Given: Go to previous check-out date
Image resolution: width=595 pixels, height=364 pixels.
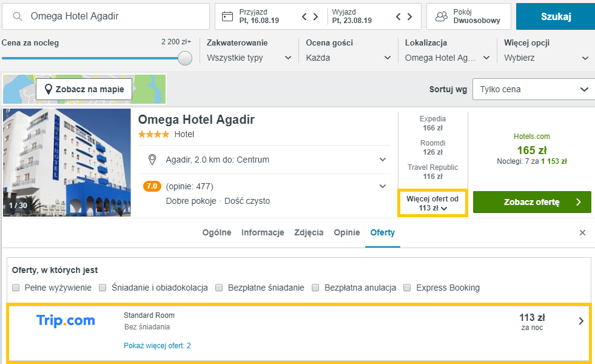Looking at the screenshot, I should (x=398, y=16).
